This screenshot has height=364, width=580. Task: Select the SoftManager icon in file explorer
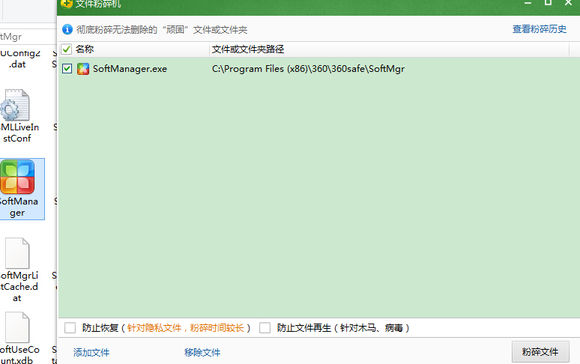tap(17, 177)
